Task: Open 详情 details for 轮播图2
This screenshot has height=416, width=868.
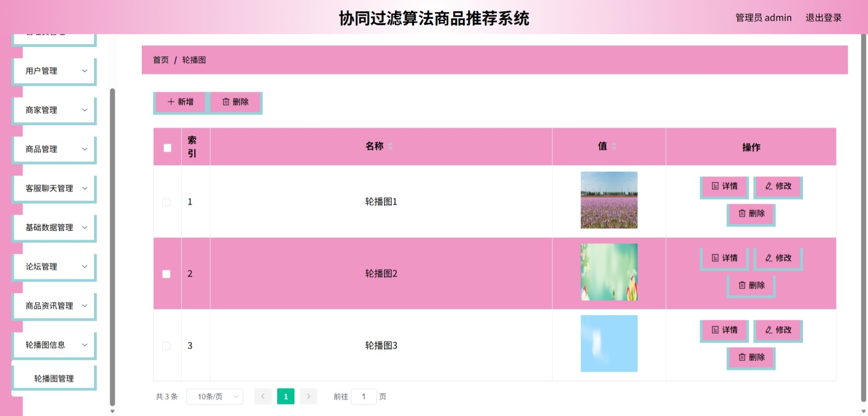Action: coord(724,258)
